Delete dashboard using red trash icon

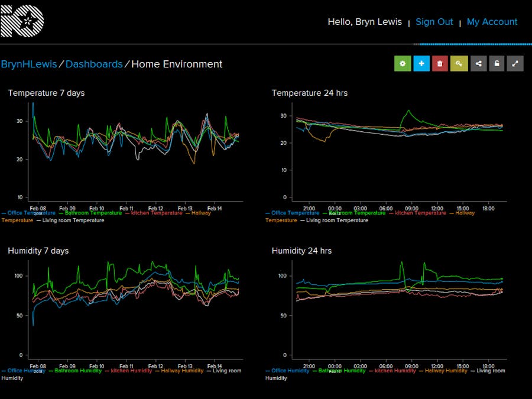tap(440, 64)
